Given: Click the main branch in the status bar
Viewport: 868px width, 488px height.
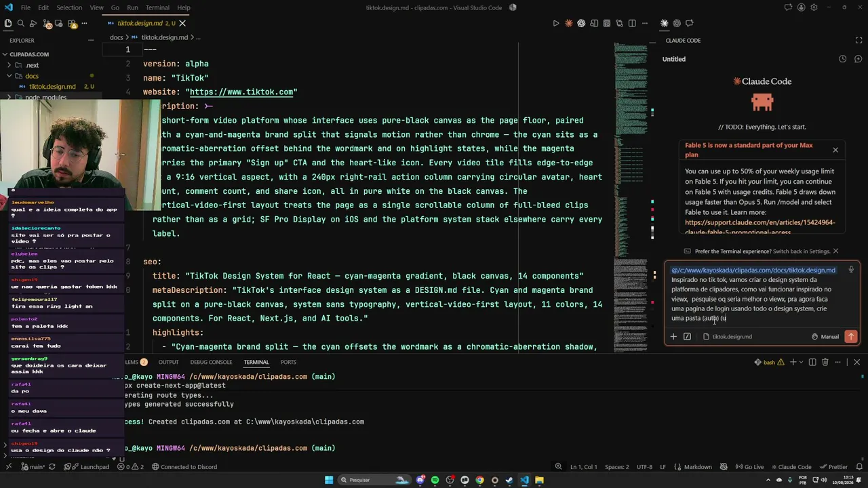Looking at the screenshot, I should pos(33,466).
